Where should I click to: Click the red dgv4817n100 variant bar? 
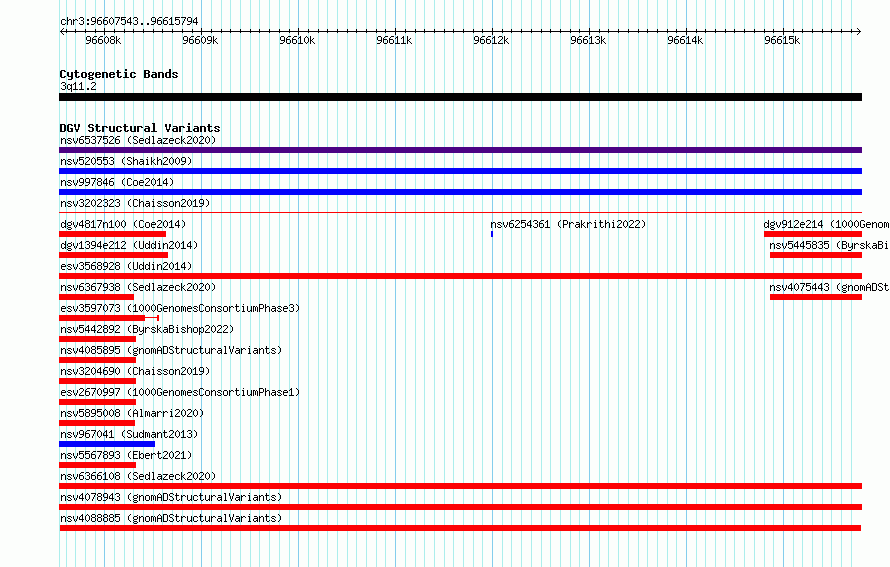click(x=112, y=234)
